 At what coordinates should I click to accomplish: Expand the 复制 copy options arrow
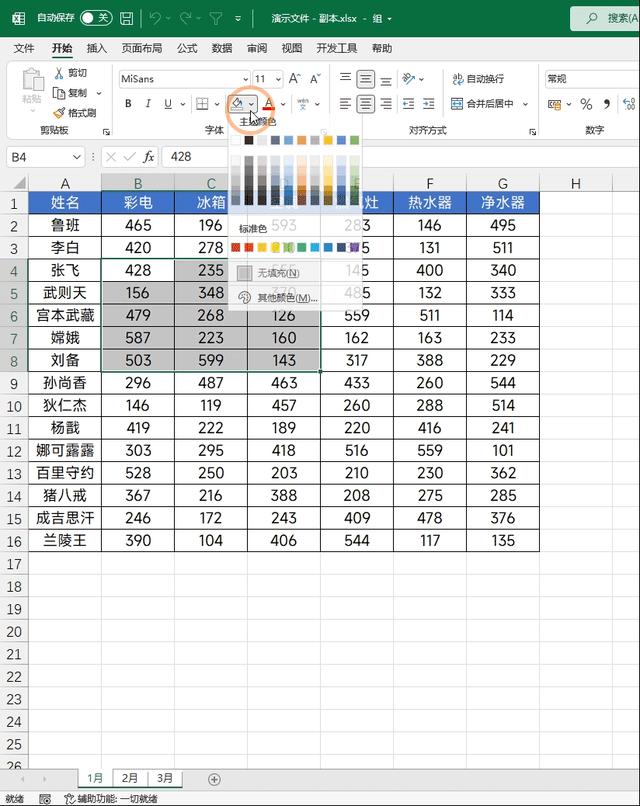[99, 93]
